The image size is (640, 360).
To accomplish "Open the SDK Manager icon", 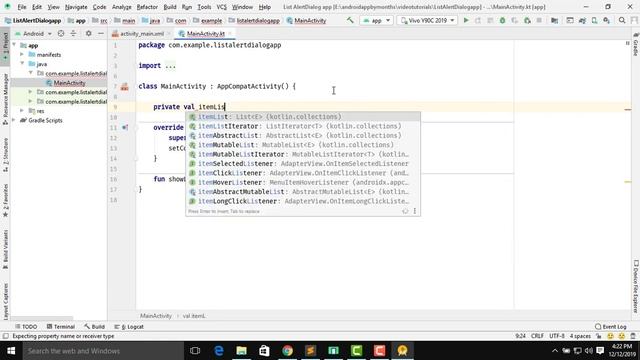I will (x=607, y=20).
